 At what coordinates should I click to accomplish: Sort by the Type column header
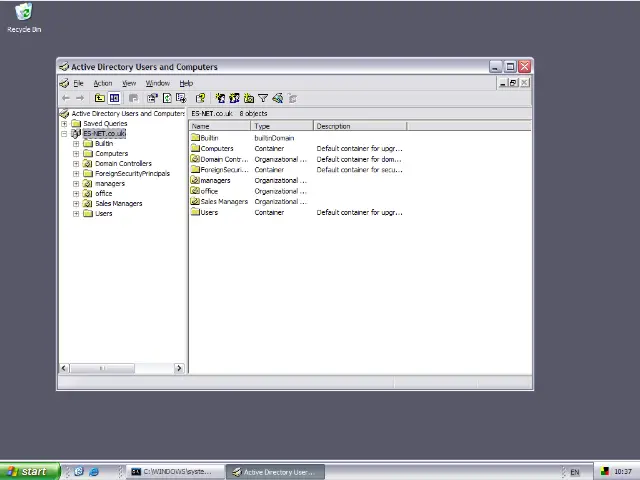tap(282, 126)
